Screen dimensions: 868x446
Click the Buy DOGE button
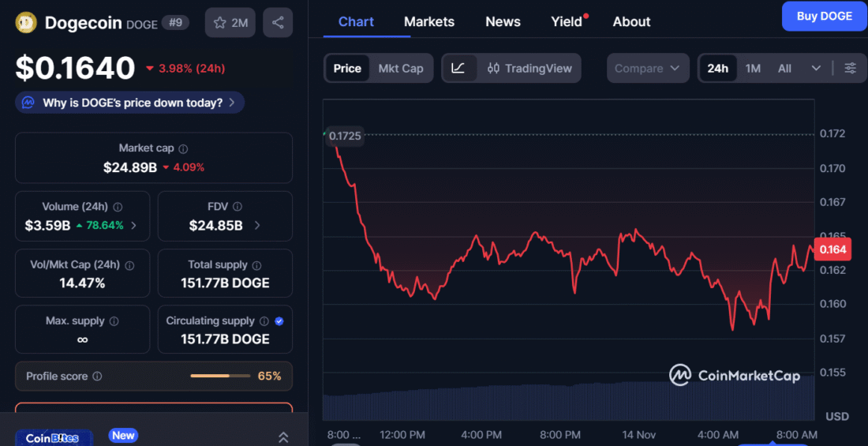(825, 16)
